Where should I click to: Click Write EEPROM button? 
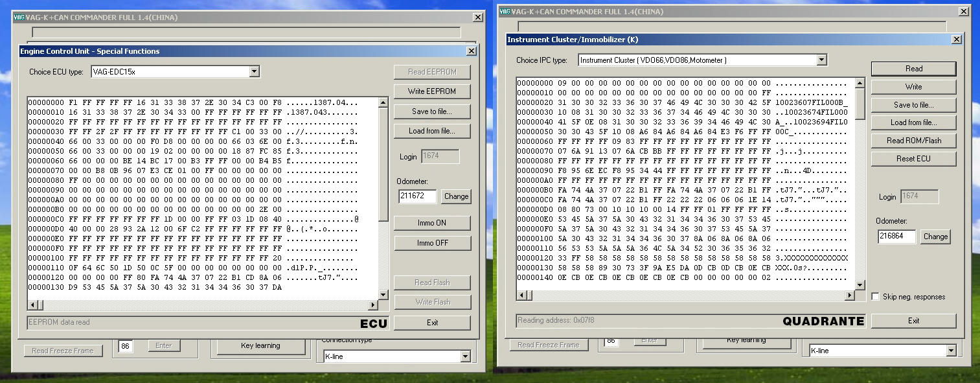pyautogui.click(x=432, y=91)
